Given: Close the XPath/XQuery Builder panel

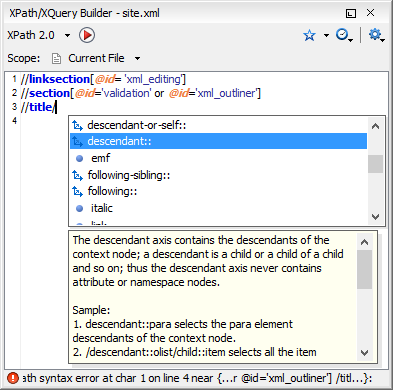Looking at the screenshot, I should pos(370,13).
